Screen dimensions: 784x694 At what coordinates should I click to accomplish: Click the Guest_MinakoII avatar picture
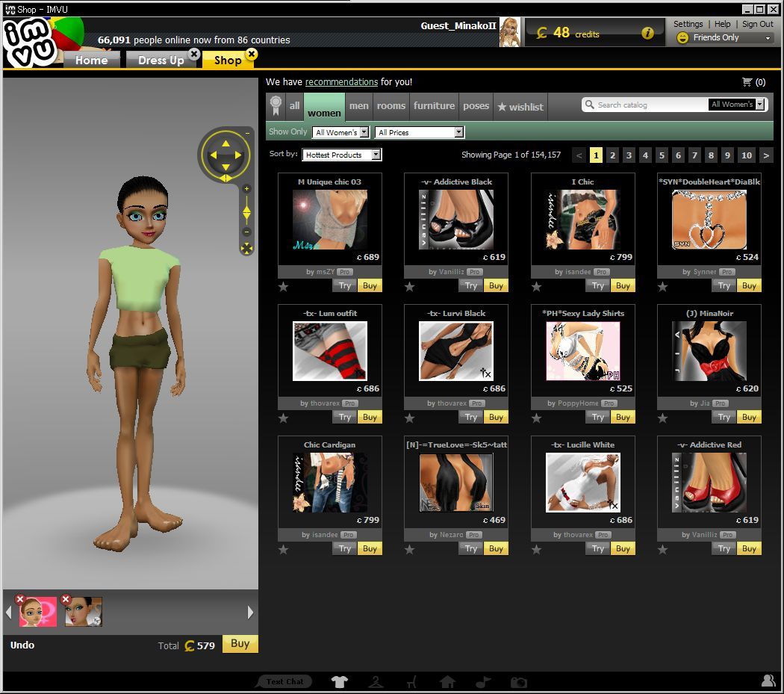509,32
